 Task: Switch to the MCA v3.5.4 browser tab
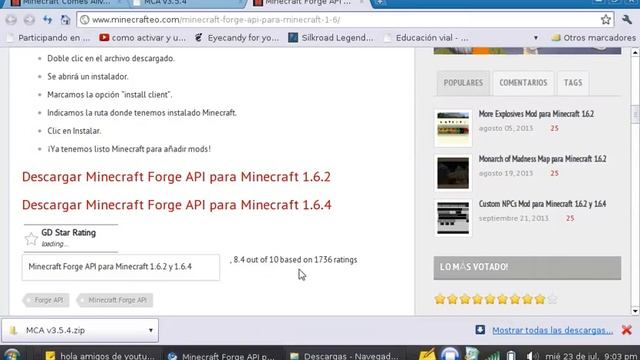tap(186, 3)
